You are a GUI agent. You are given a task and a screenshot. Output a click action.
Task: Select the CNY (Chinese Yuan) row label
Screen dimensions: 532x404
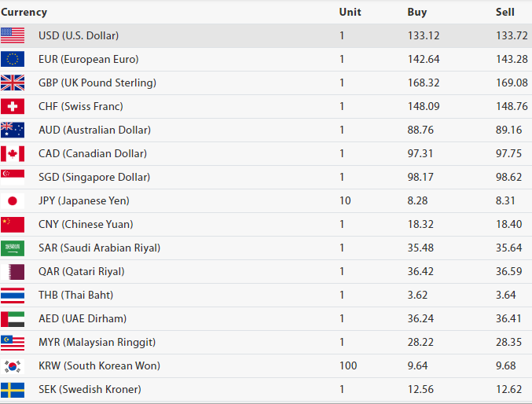click(x=86, y=224)
